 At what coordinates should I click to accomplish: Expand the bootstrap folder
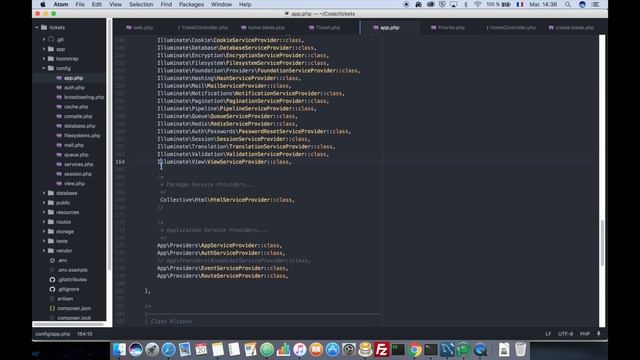[x=44, y=59]
